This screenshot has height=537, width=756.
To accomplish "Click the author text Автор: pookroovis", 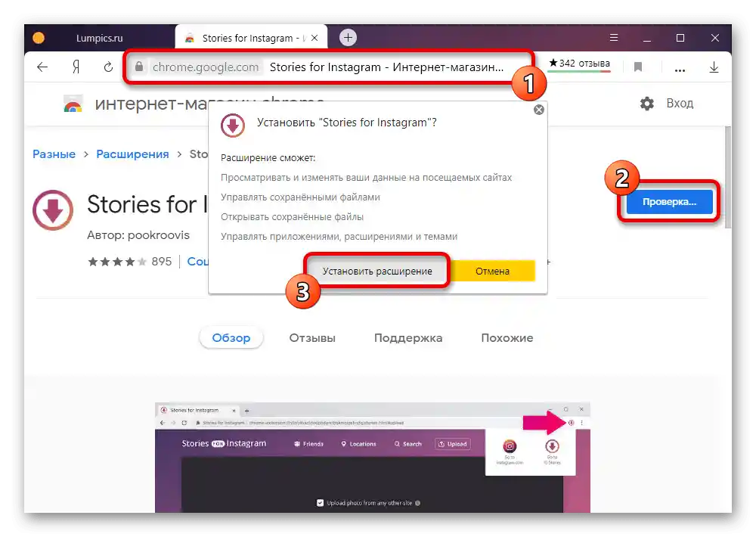I will 138,235.
